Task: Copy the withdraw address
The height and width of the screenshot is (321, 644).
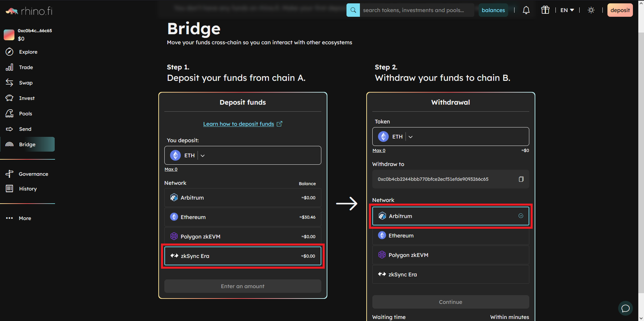Action: click(x=521, y=179)
